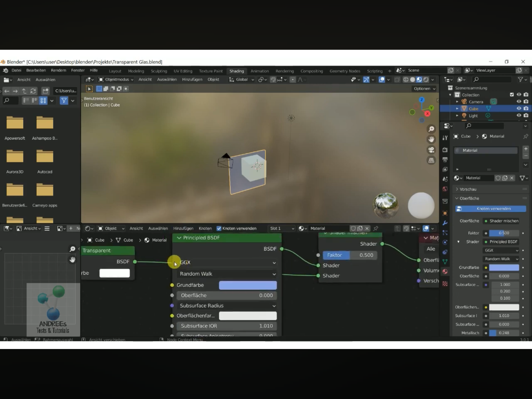Open Slot 1 dropdown
Viewport: 532px width, 399px height.
coord(282,228)
